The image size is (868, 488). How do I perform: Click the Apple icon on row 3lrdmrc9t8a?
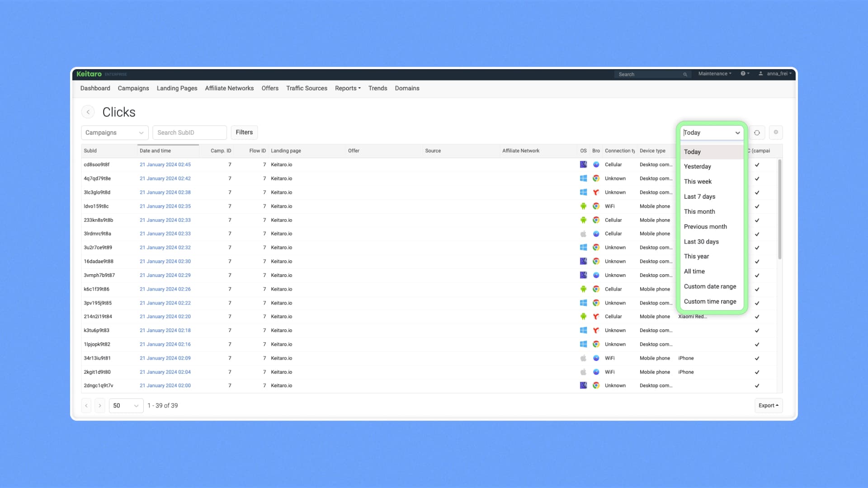pos(583,234)
